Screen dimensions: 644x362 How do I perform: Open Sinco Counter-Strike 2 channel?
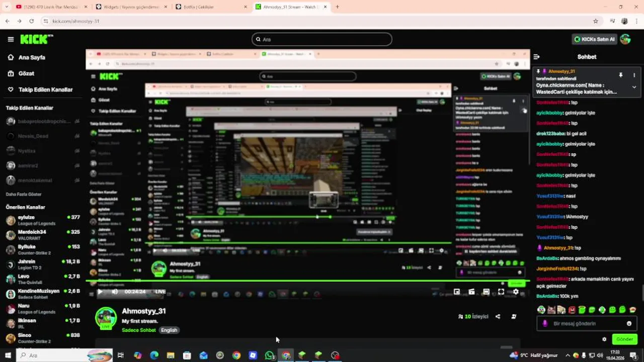click(43, 338)
